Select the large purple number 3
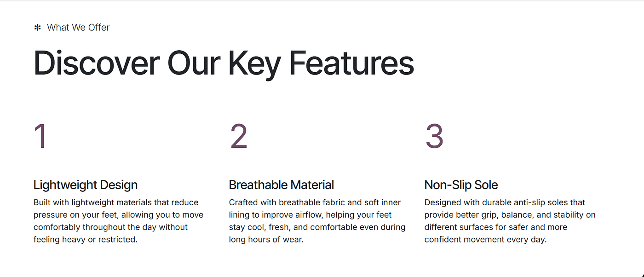This screenshot has width=644, height=277. pyautogui.click(x=434, y=136)
